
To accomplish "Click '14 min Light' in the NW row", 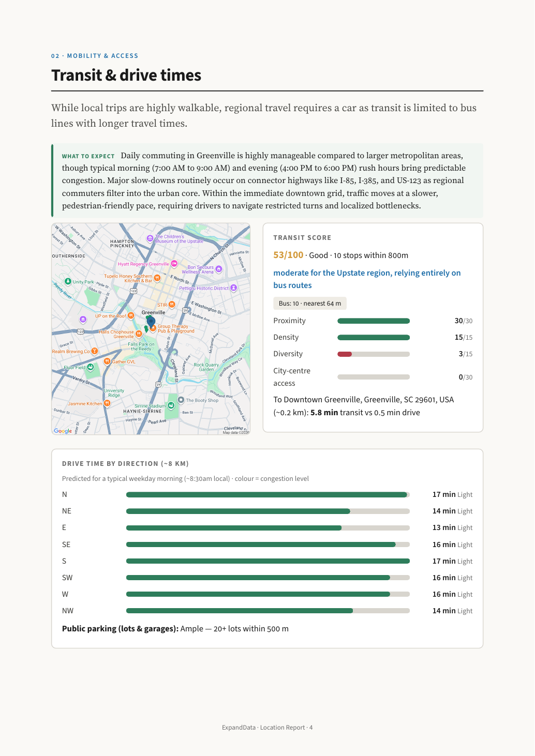I will pyautogui.click(x=453, y=611).
